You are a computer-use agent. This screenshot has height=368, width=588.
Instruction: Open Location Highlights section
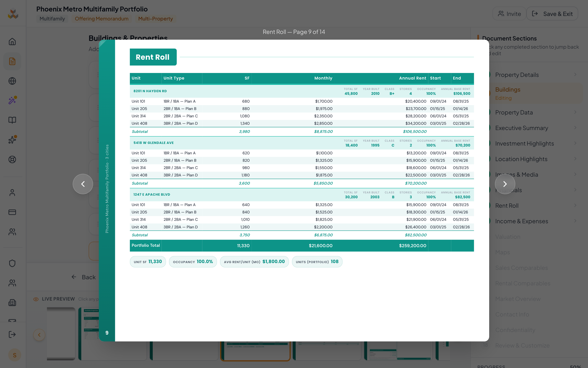click(x=521, y=159)
